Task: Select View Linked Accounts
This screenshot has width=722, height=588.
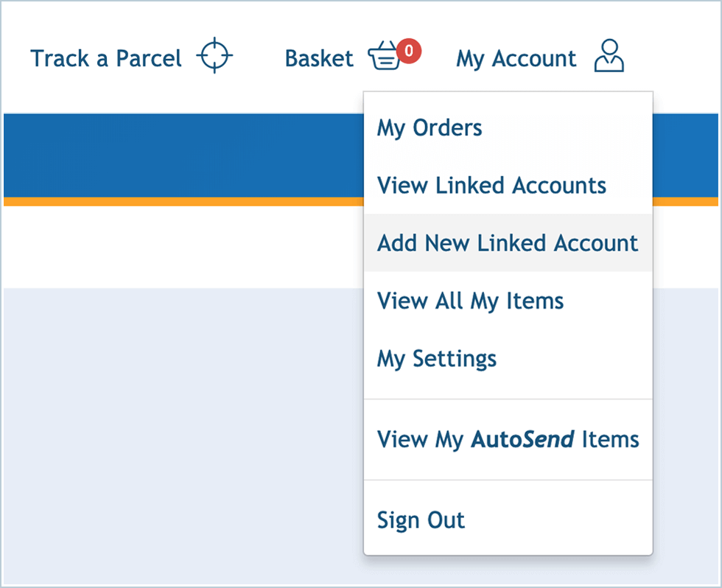Action: coord(491,185)
